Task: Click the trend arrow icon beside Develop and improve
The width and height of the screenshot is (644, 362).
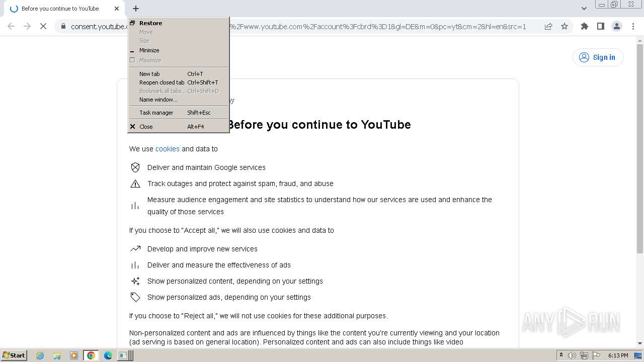Action: point(135,249)
